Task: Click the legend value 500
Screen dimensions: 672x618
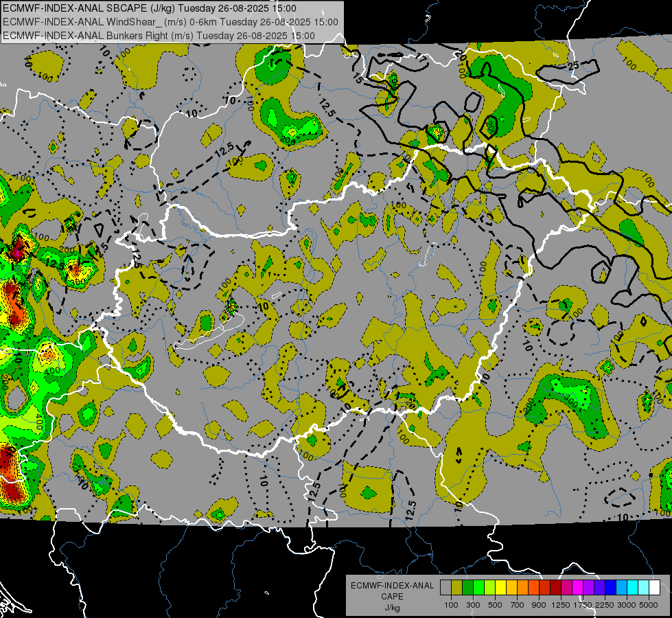Action: point(495,605)
